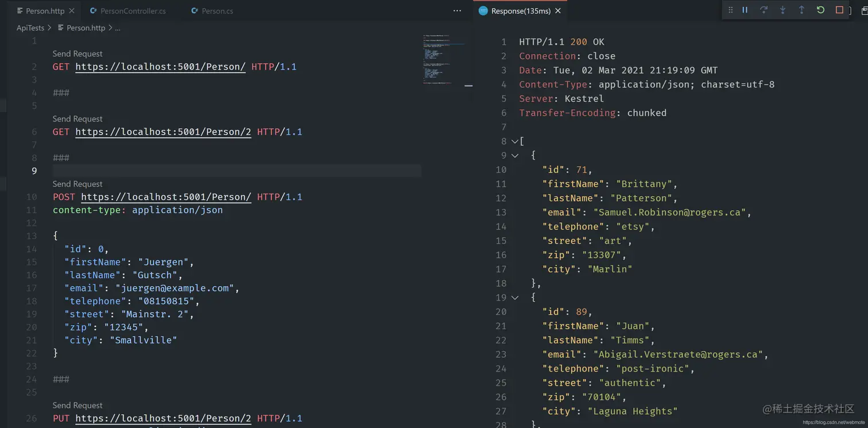Image resolution: width=868 pixels, height=428 pixels.
Task: Stop debugging with red square icon
Action: (x=839, y=10)
